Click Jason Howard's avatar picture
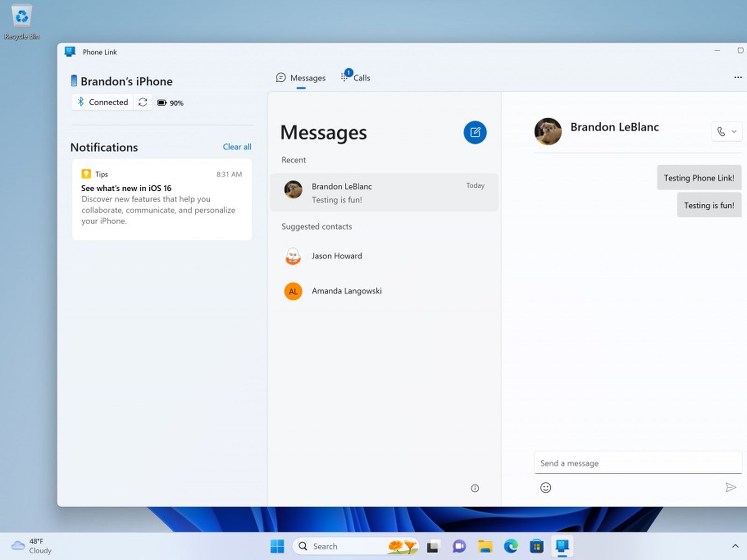 pos(293,256)
